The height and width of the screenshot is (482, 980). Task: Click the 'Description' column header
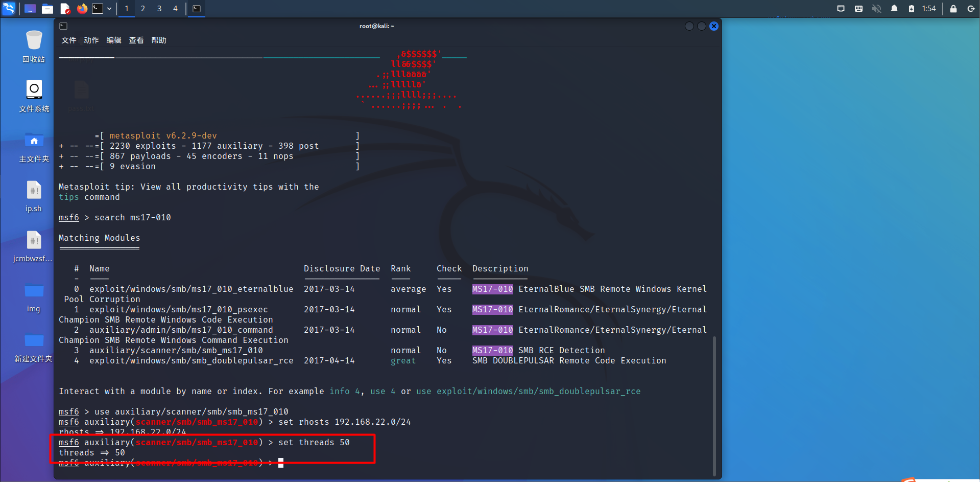(x=500, y=269)
